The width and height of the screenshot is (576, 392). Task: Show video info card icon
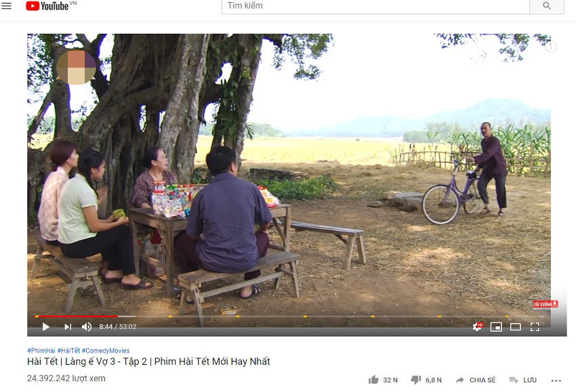[x=551, y=47]
